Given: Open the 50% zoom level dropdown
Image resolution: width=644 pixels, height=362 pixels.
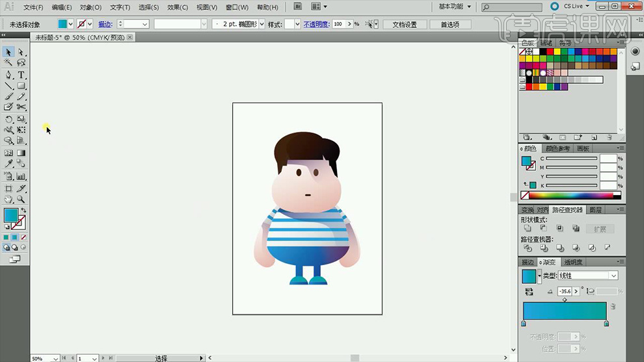Looking at the screenshot, I should 55,358.
